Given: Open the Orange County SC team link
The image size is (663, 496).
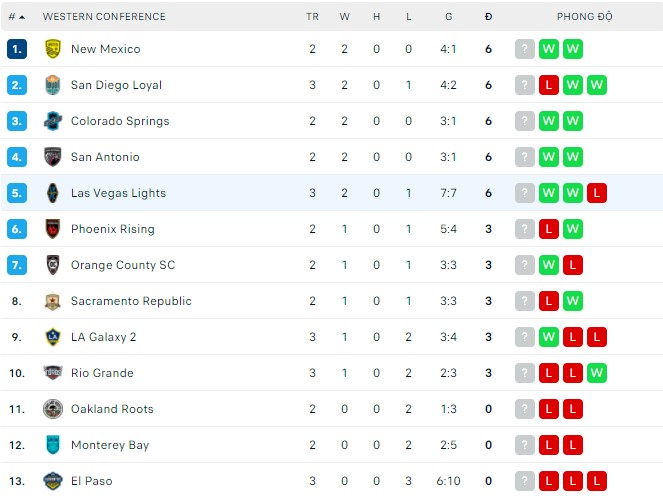Looking at the screenshot, I should click(122, 265).
